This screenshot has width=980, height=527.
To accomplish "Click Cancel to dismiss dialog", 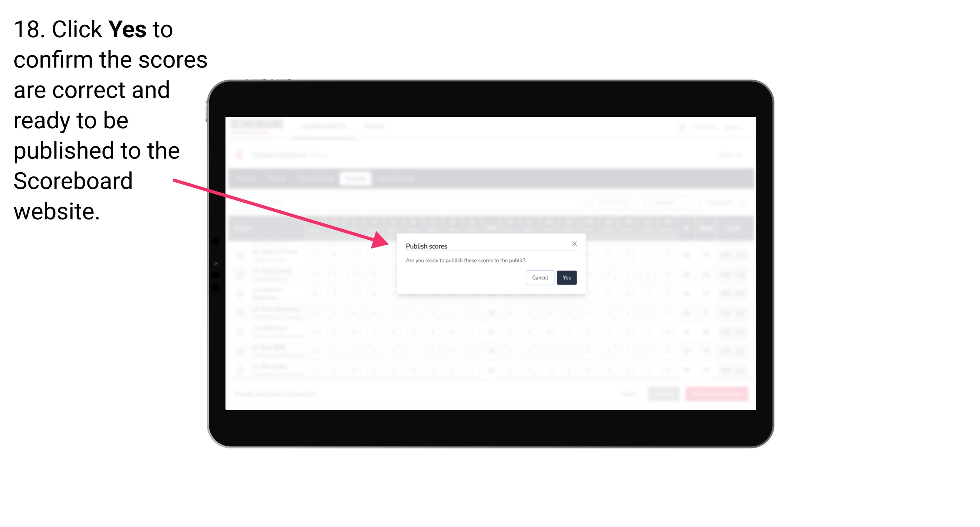I will pyautogui.click(x=539, y=277).
